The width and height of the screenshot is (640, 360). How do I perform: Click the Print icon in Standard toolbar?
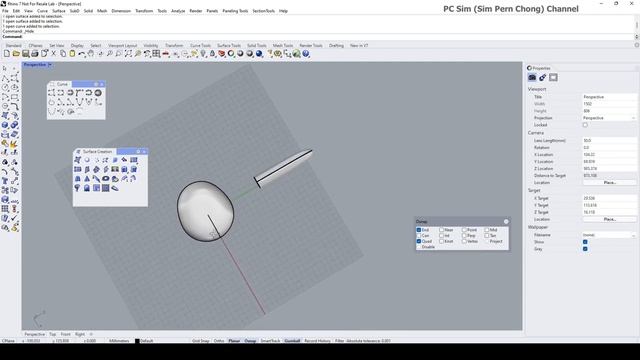(x=35, y=53)
